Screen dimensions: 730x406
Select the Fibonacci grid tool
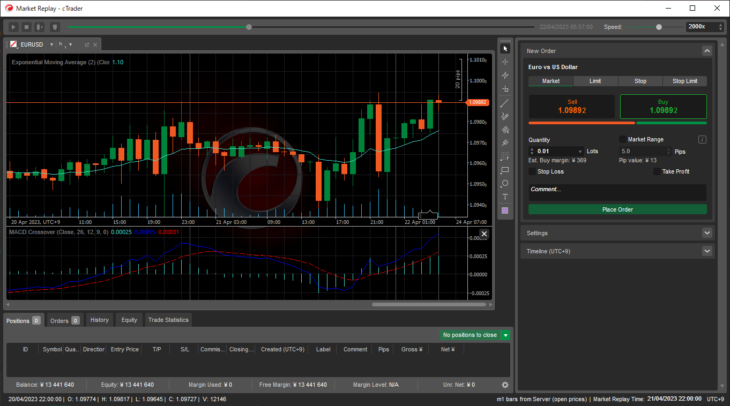(505, 157)
